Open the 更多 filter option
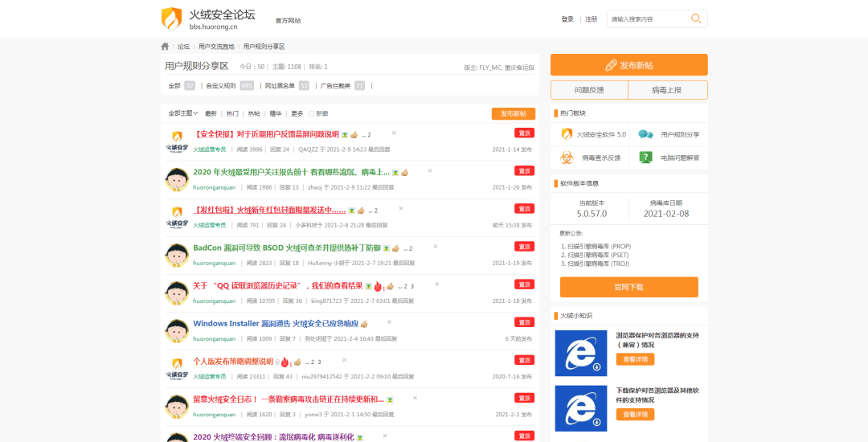 (297, 113)
